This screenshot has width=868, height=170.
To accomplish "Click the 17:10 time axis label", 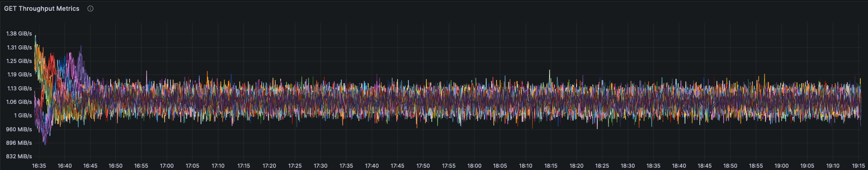I will (218, 166).
